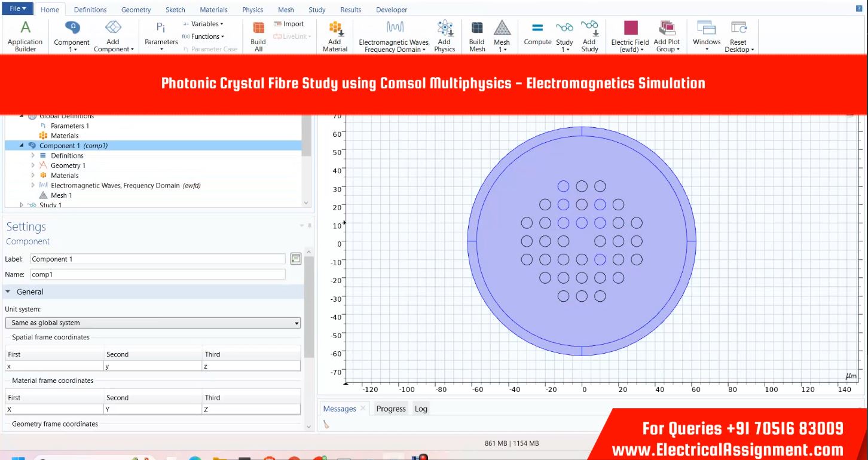Switch to the Mesh ribbon tab
The width and height of the screenshot is (868, 460).
point(286,10)
